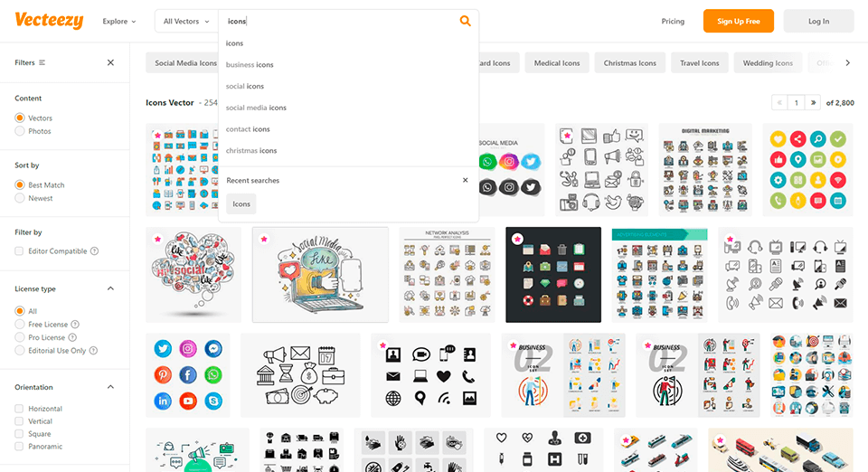
Task: Select the Medical Icons category chip
Action: tap(556, 63)
